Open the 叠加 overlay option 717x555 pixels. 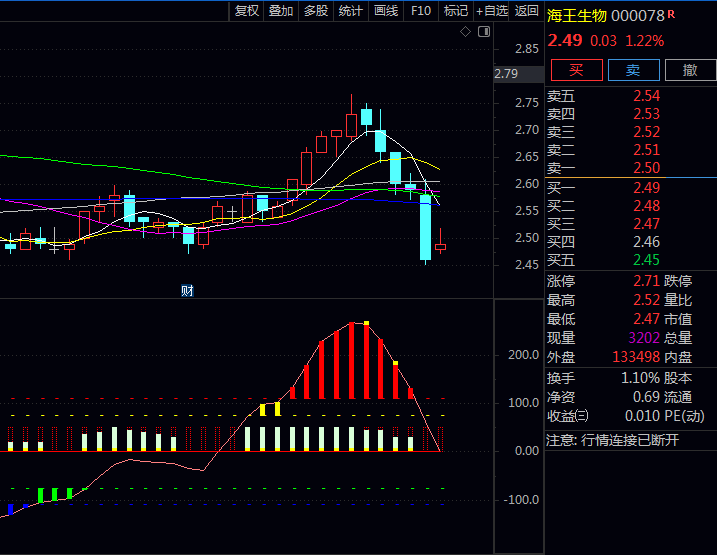coord(281,11)
